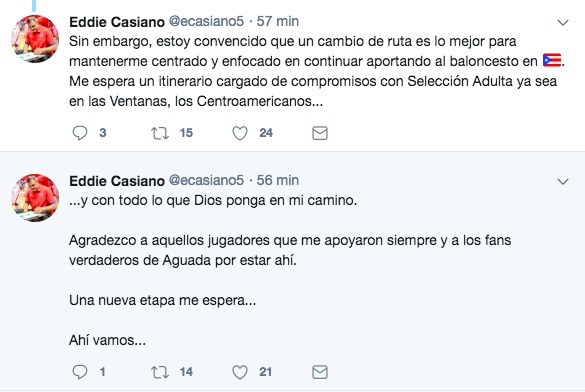Open tweet text starting 'Sin embargo'
Viewport: 585px width, 392px height.
(x=316, y=71)
